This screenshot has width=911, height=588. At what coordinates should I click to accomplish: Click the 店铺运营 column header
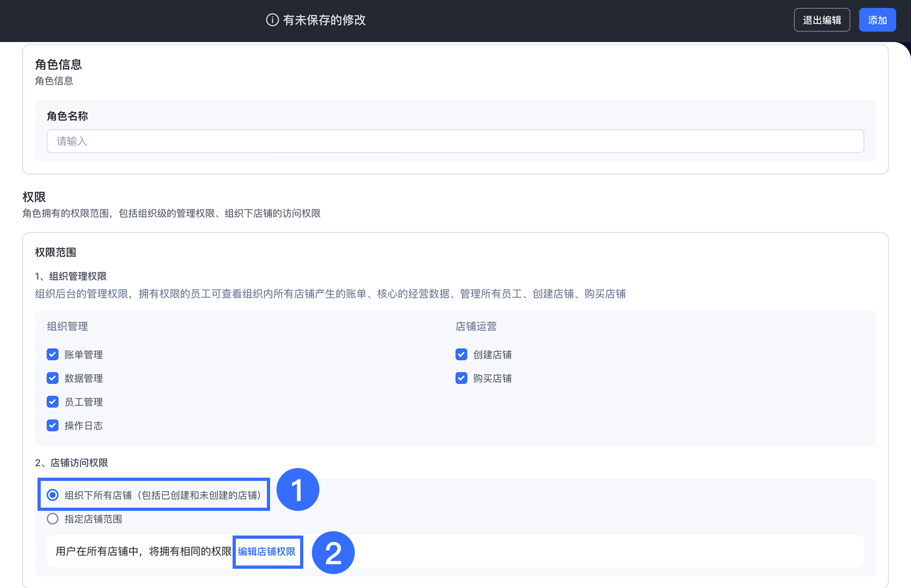coord(476,327)
